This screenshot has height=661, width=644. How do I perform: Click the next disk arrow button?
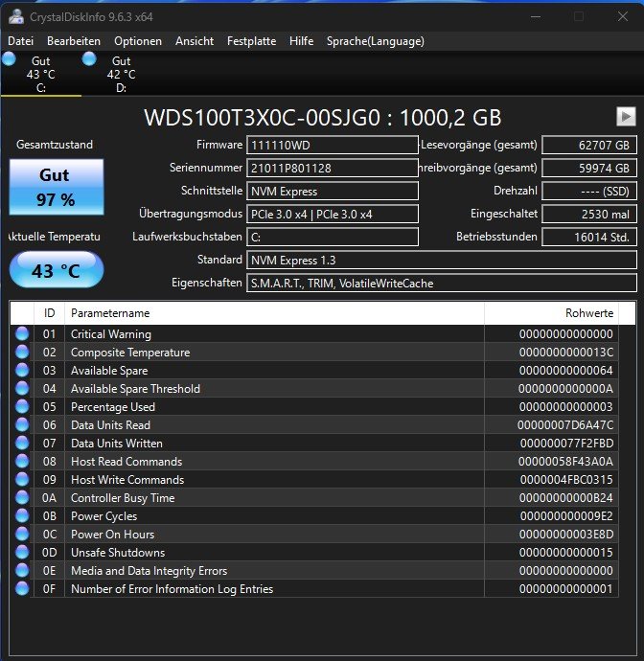[x=626, y=116]
